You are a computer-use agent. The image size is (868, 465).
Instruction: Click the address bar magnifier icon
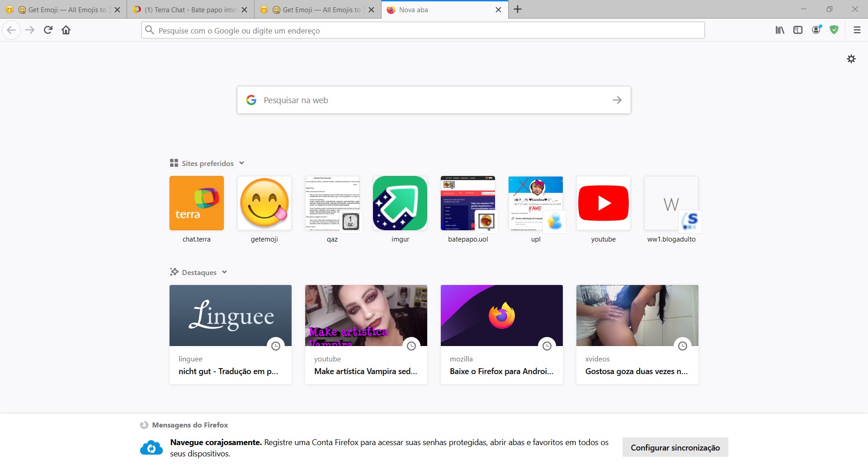click(150, 30)
